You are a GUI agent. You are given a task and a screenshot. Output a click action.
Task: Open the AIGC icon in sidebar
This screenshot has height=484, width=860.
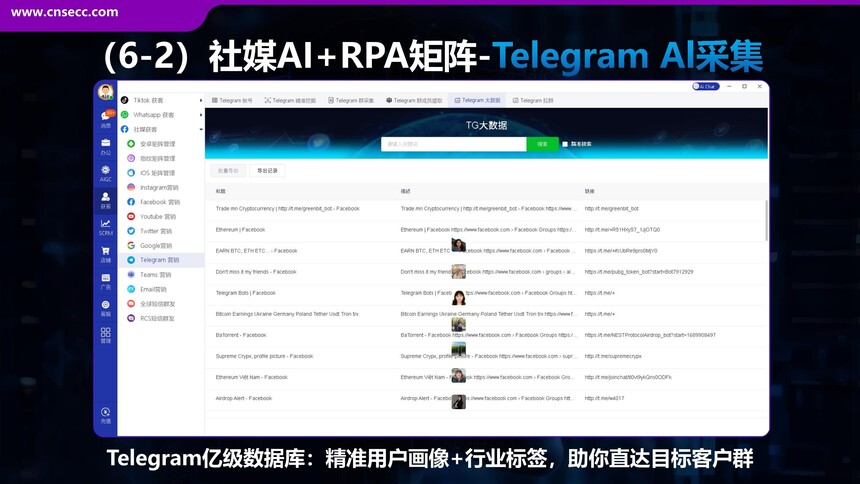coord(105,174)
